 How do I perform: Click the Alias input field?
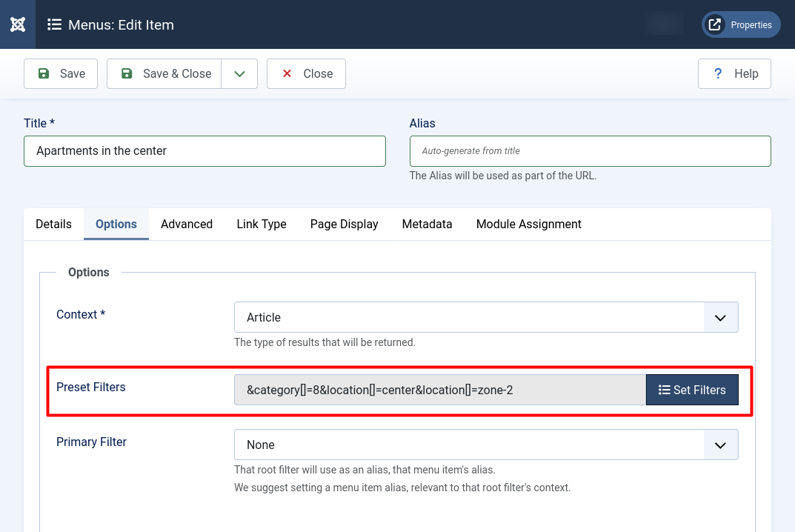(x=591, y=151)
